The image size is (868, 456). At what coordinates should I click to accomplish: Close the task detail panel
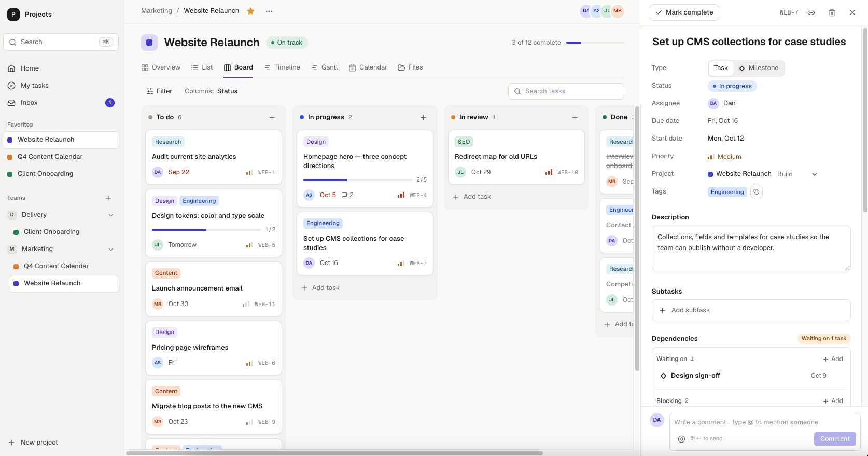pyautogui.click(x=852, y=12)
